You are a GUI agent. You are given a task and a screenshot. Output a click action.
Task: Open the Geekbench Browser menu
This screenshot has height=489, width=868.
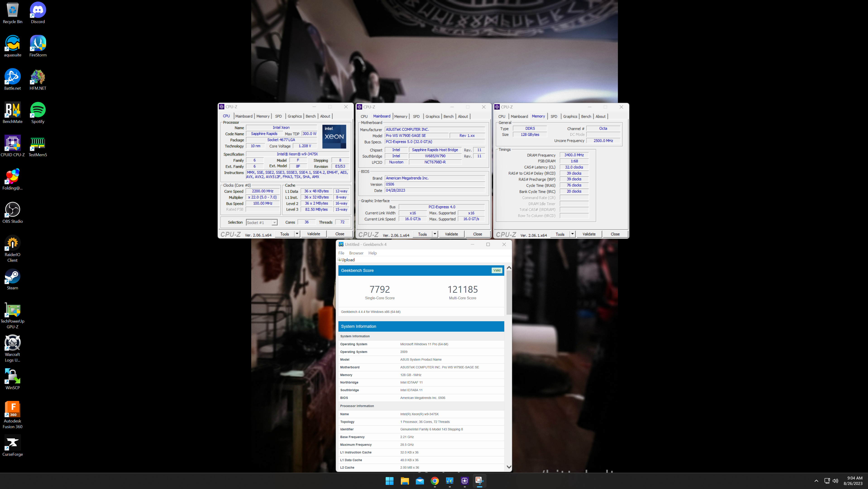[356, 253]
